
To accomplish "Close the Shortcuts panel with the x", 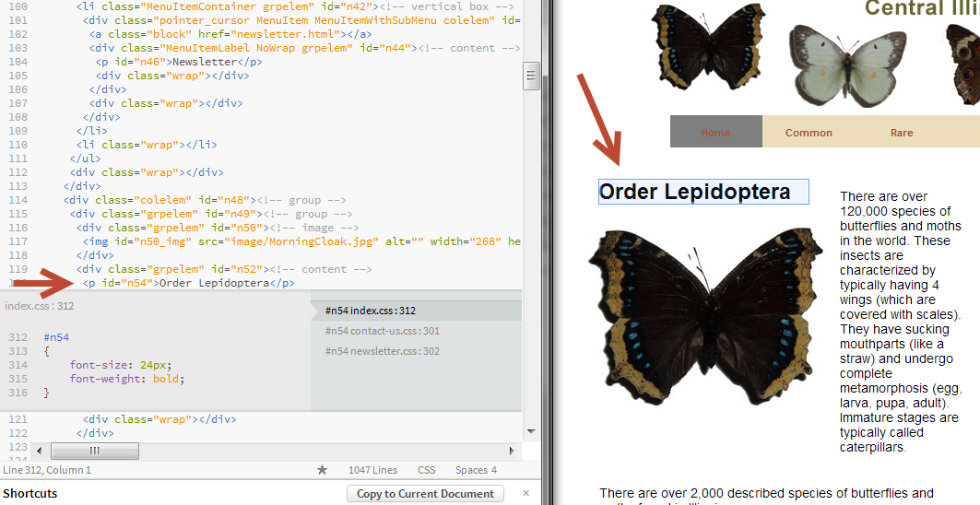I will 525,493.
